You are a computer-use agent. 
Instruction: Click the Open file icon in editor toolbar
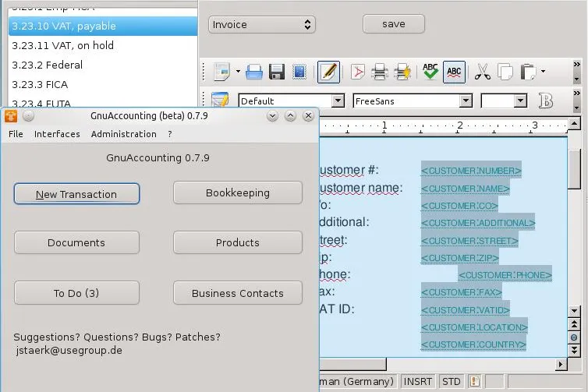pos(254,72)
